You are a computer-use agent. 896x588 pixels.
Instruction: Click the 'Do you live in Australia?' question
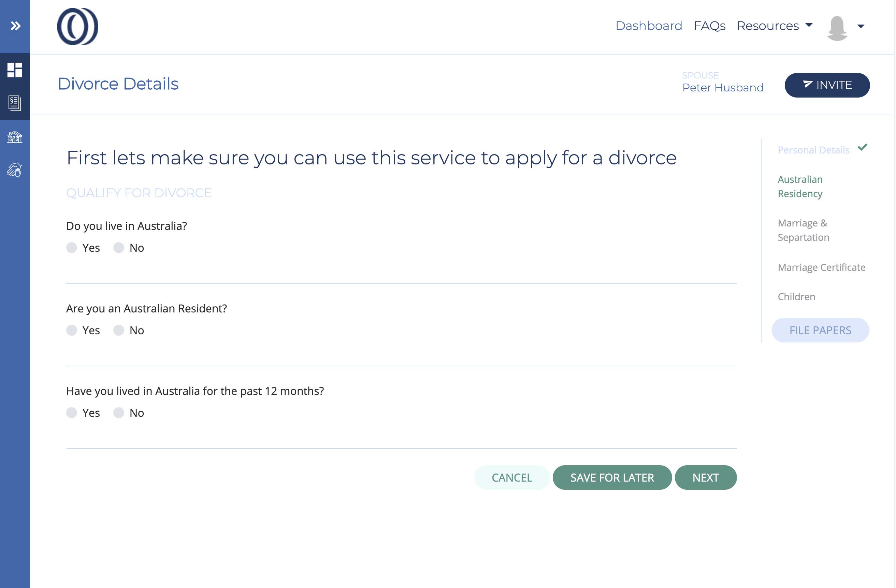point(127,226)
